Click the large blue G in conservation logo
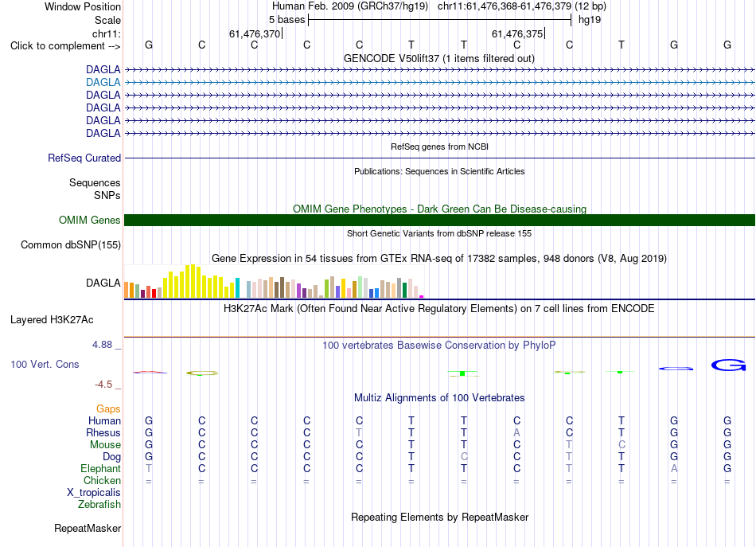The width and height of the screenshot is (756, 547). (728, 365)
